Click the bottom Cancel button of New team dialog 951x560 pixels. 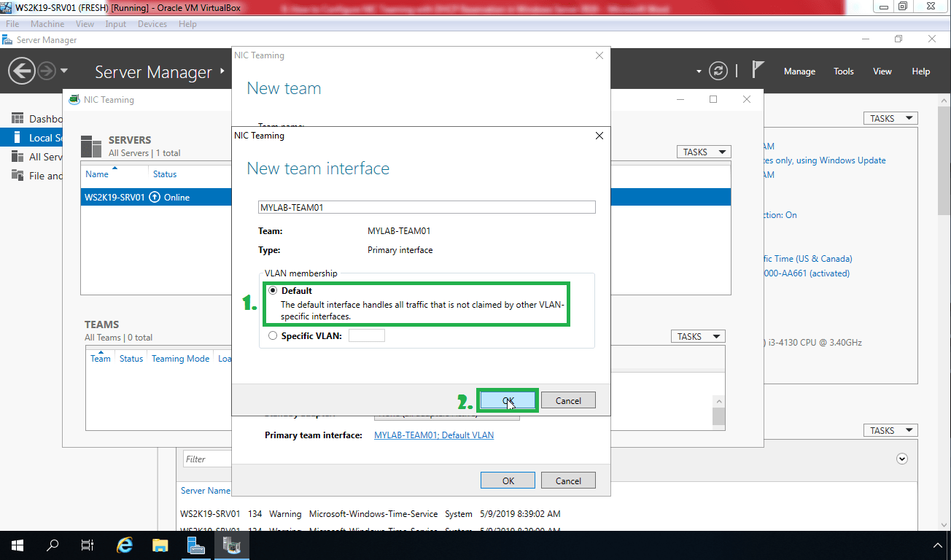click(x=568, y=481)
